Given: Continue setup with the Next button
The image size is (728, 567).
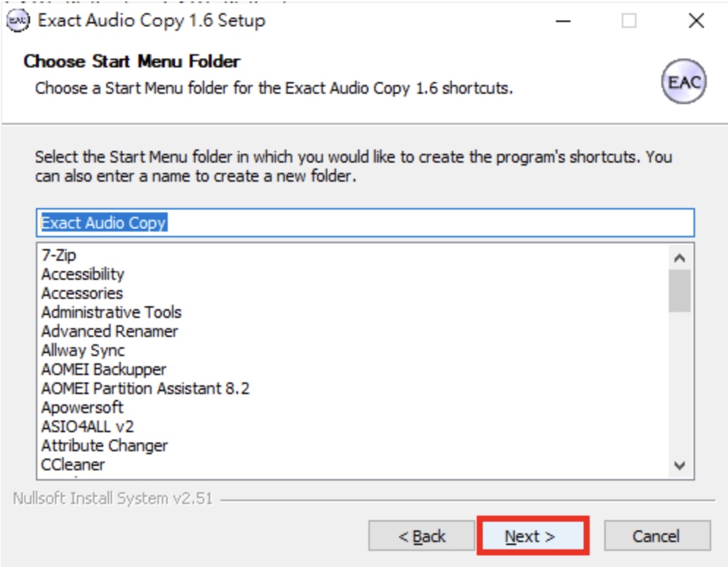Looking at the screenshot, I should (x=532, y=536).
